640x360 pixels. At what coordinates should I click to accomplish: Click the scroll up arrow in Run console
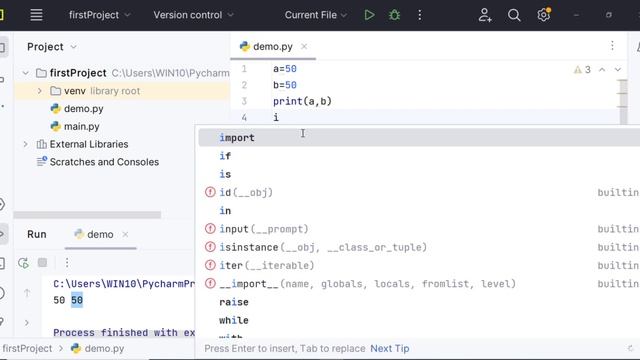27,293
